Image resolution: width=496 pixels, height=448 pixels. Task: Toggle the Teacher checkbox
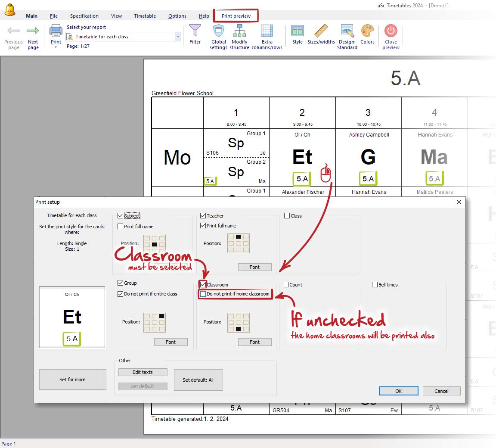point(203,216)
